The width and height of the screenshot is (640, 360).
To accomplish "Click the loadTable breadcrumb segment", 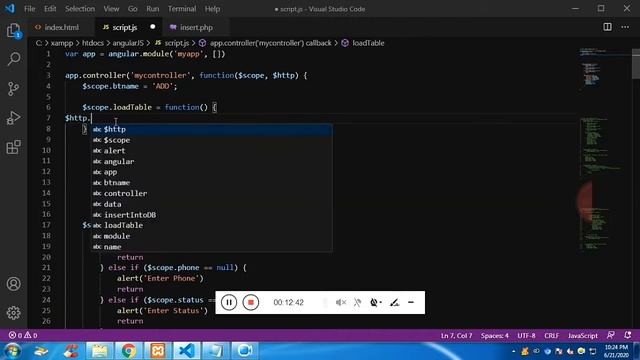I will tap(363, 43).
